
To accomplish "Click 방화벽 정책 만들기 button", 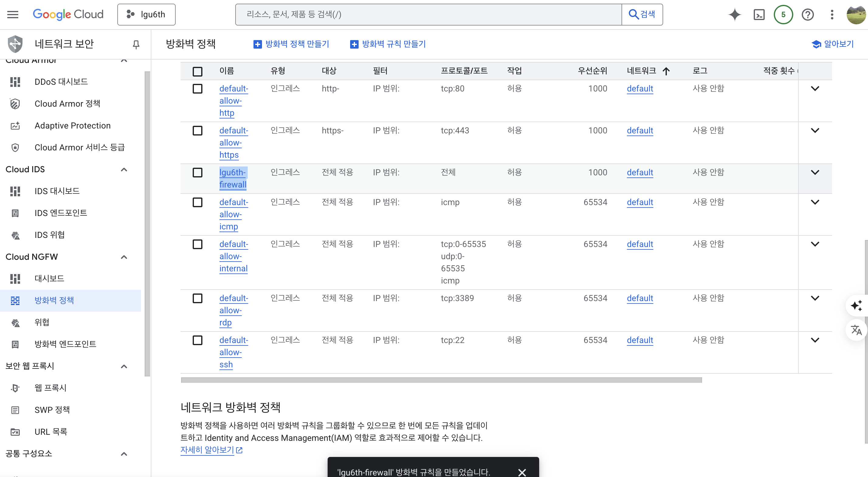I will 291,44.
